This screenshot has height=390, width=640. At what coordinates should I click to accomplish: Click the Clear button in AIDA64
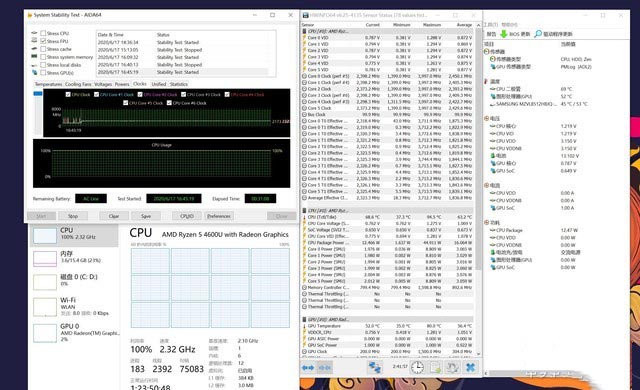point(114,216)
